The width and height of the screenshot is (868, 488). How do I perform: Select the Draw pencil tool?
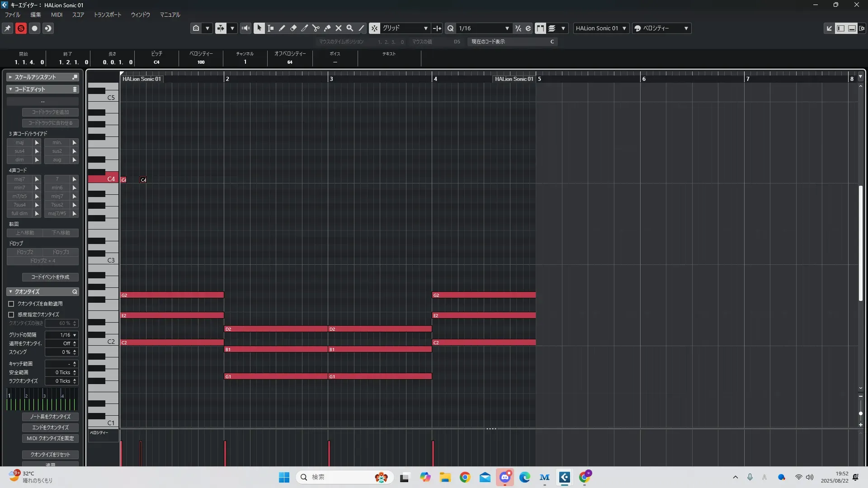click(282, 28)
